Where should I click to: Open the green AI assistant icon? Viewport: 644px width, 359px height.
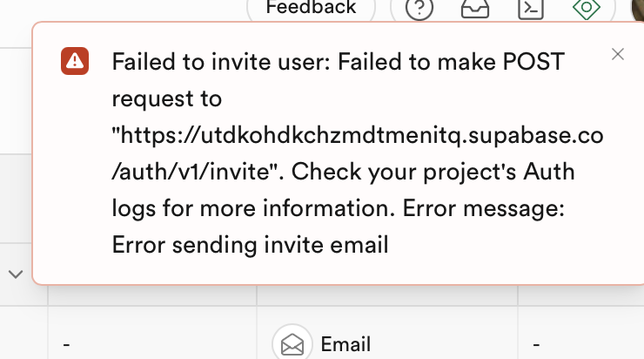click(x=587, y=9)
